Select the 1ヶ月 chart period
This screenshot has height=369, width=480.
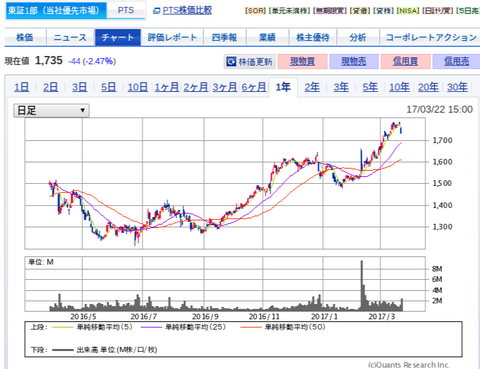(x=167, y=87)
